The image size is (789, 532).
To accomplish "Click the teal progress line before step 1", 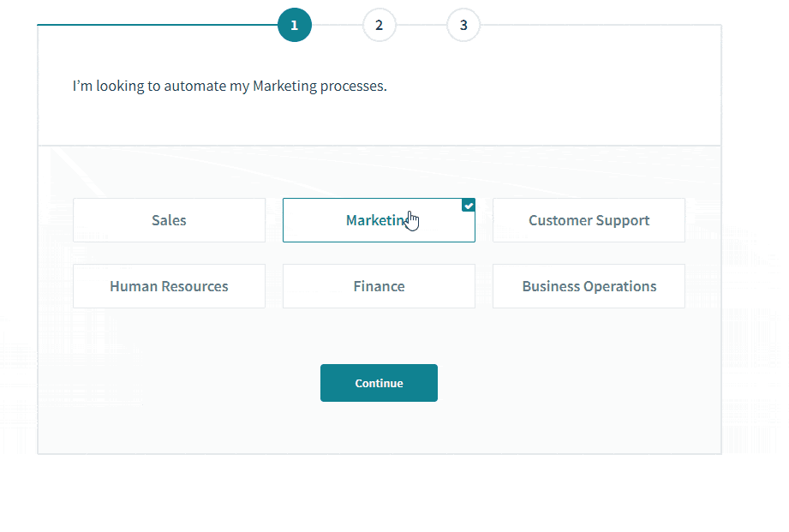I will pos(154,25).
